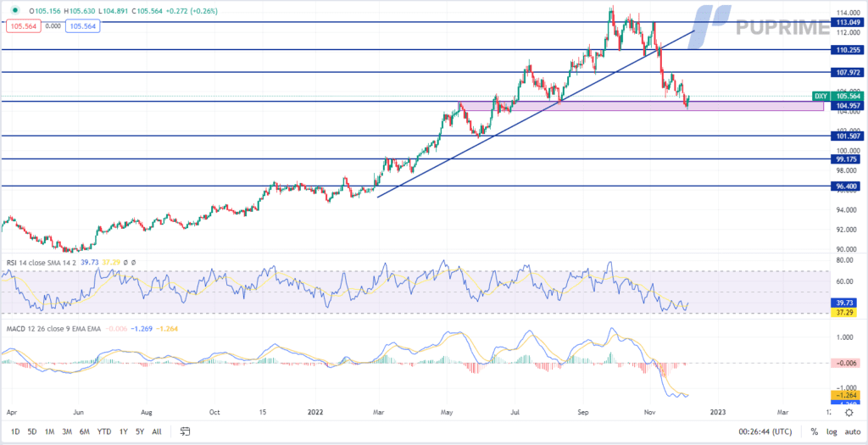Image resolution: width=868 pixels, height=445 pixels.
Task: Select the purple support zone rectangle
Action: point(641,106)
